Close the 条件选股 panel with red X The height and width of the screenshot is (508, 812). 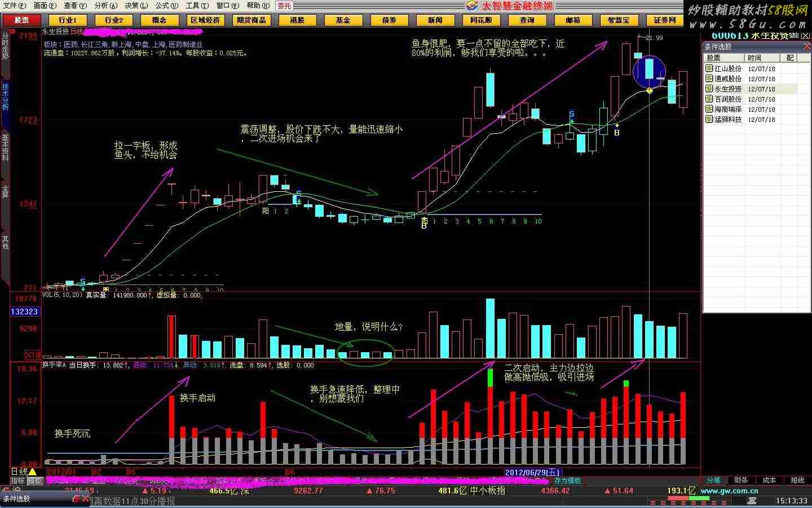808,47
